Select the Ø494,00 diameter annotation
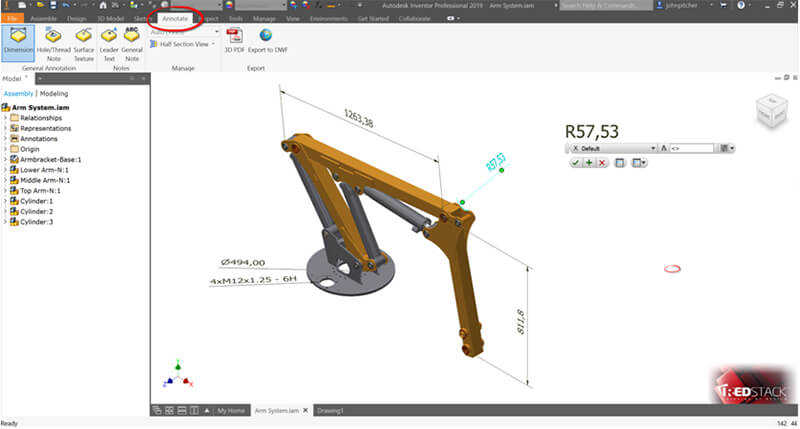Image resolution: width=800 pixels, height=429 pixels. (243, 262)
